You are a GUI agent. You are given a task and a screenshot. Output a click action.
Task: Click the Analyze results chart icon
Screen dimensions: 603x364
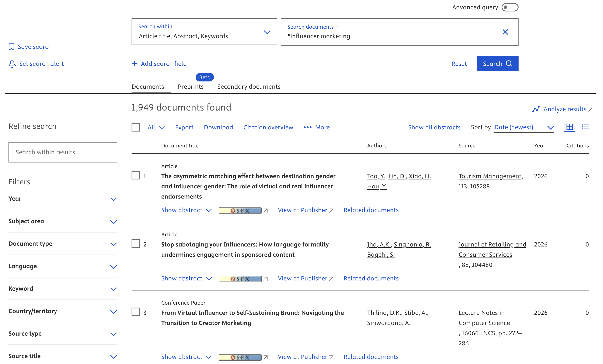(x=536, y=109)
